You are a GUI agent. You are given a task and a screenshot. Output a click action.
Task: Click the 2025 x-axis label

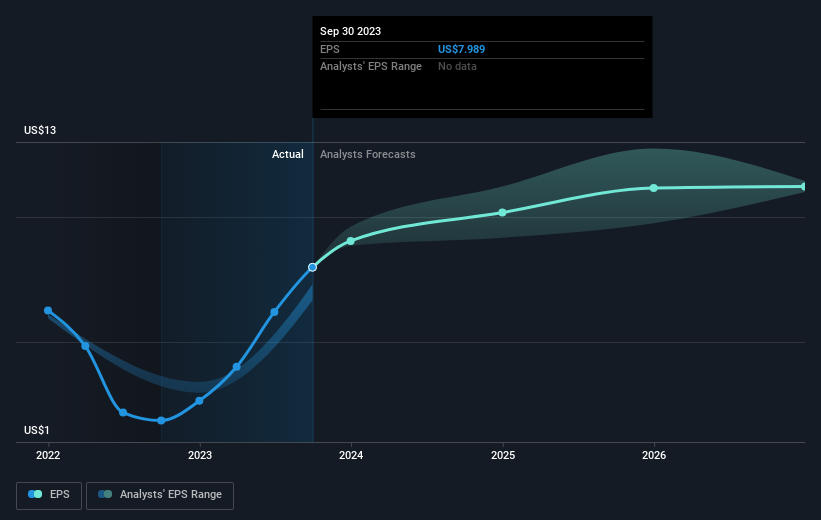(503, 455)
